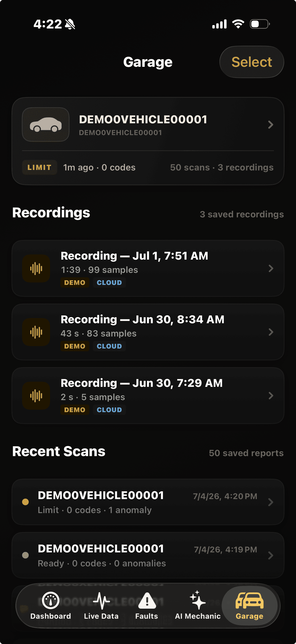Tap the Select button
The image size is (296, 644).
[x=252, y=62]
